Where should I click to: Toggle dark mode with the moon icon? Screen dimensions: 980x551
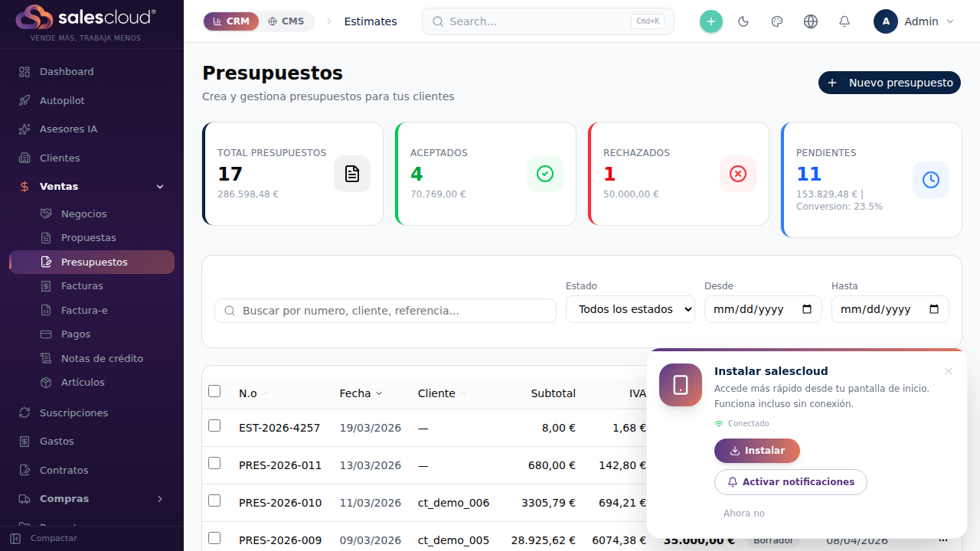pos(743,21)
